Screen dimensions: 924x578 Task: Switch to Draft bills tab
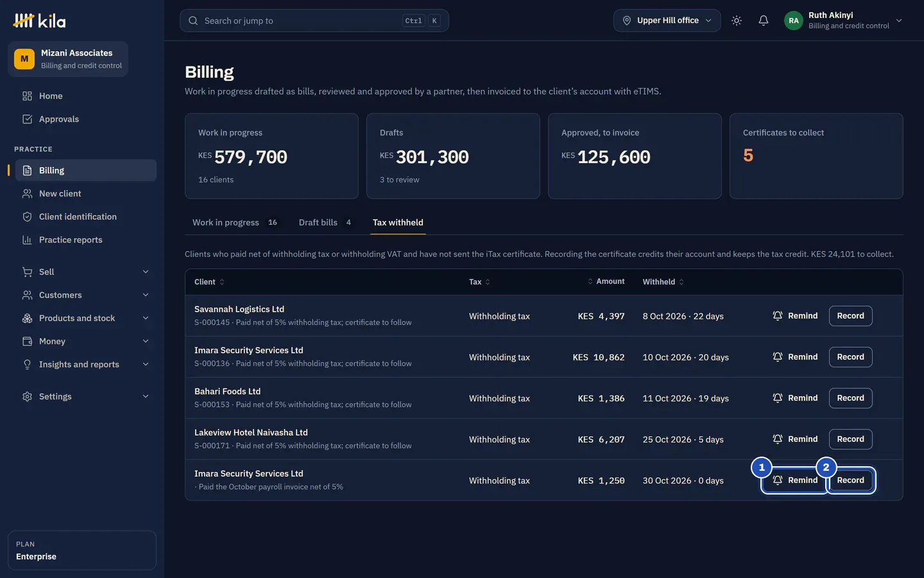325,222
